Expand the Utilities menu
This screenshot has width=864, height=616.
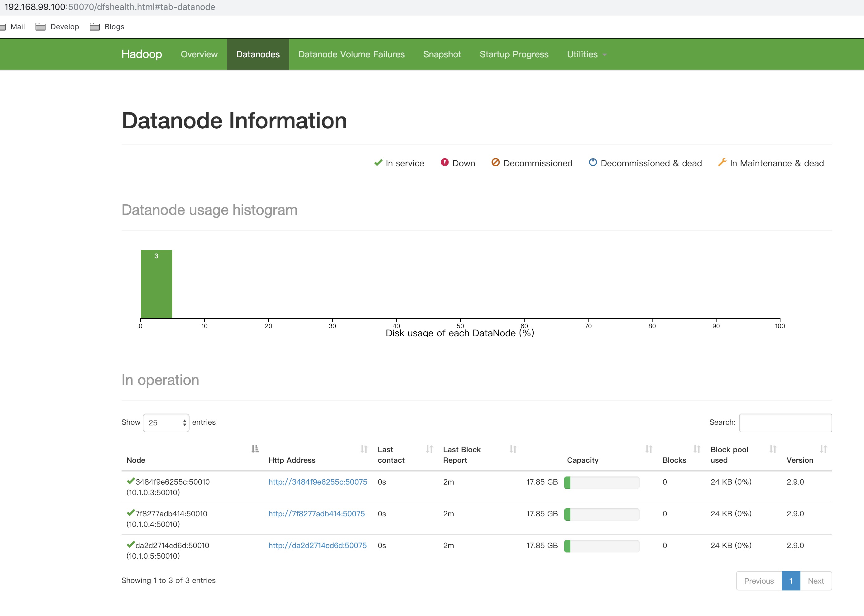586,54
